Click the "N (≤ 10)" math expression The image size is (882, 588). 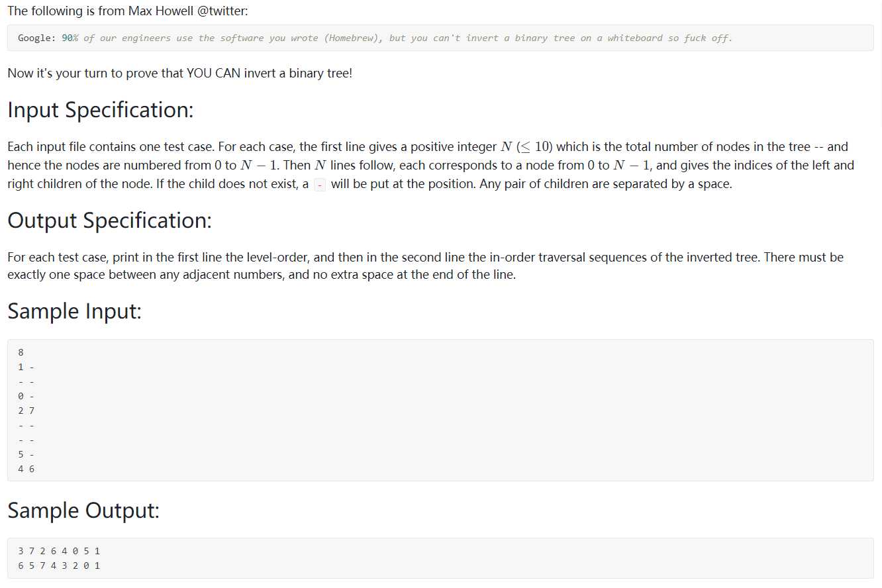526,147
